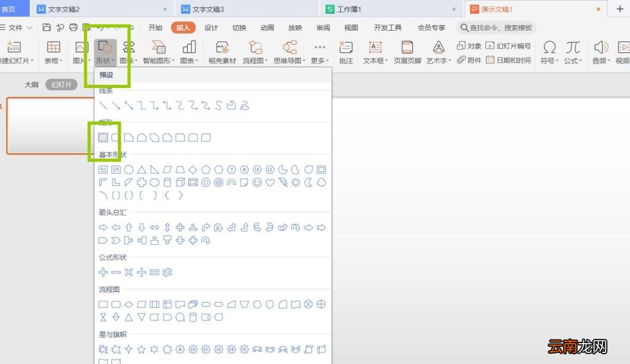Pick the heart shape

(x=270, y=183)
